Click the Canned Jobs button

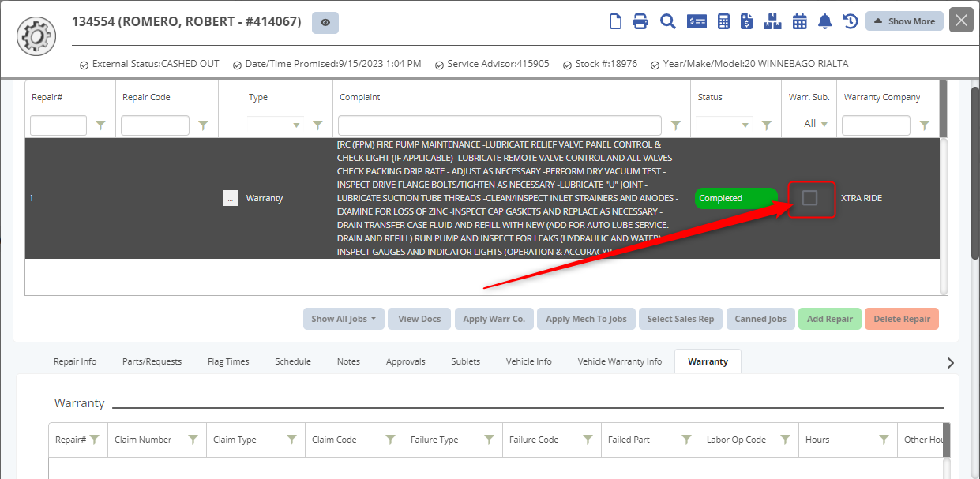[760, 319]
